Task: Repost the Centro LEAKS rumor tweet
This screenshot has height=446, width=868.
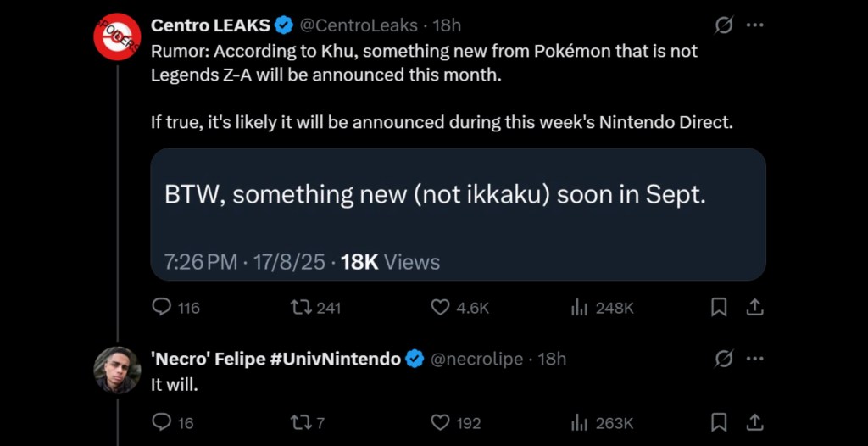Action: click(x=301, y=307)
